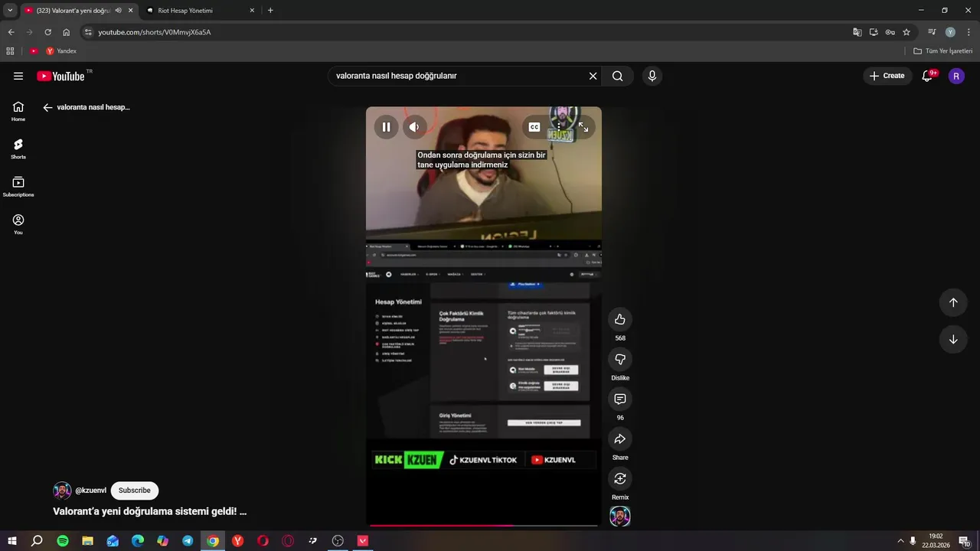Expand the Short title description

(x=150, y=511)
